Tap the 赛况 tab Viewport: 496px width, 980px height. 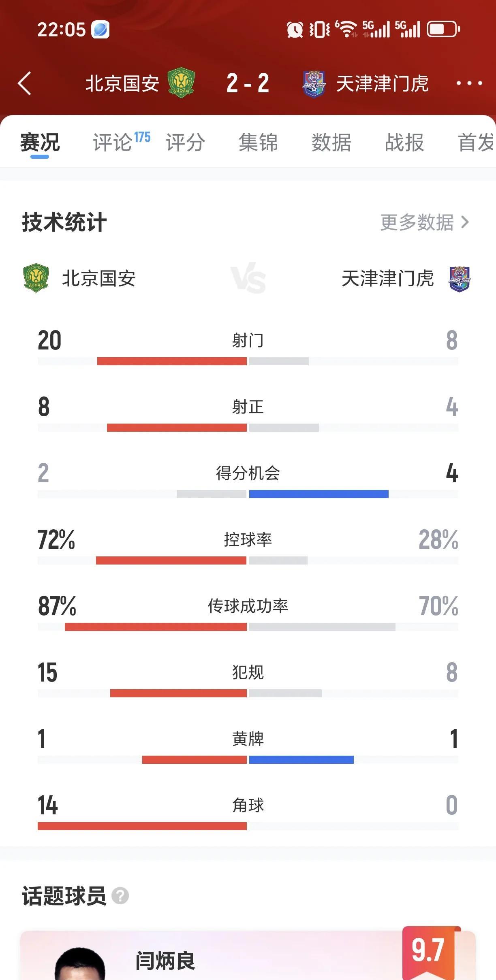coord(40,142)
